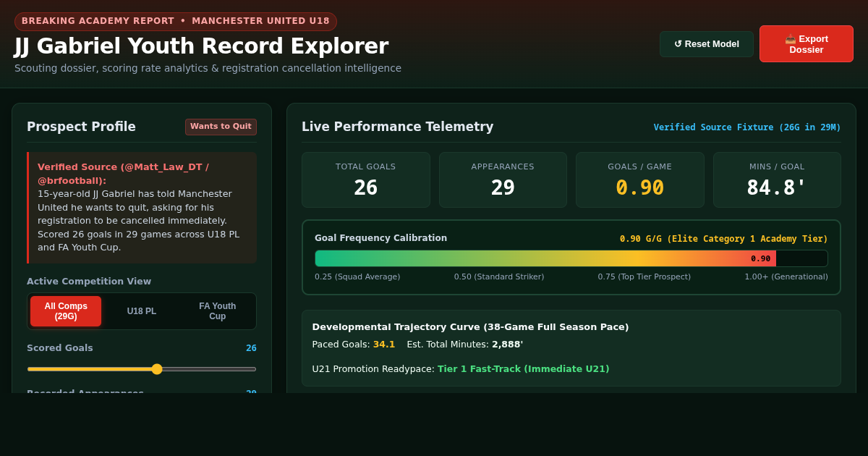Click the Total Goals 26 stat card
Screen dimensions: 868x456
[366, 180]
